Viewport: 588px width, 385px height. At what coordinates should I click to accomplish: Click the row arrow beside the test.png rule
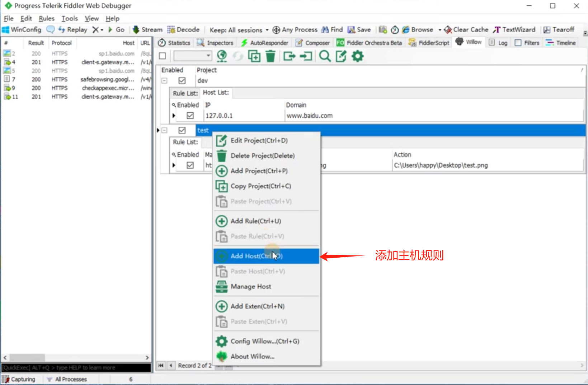coord(174,165)
